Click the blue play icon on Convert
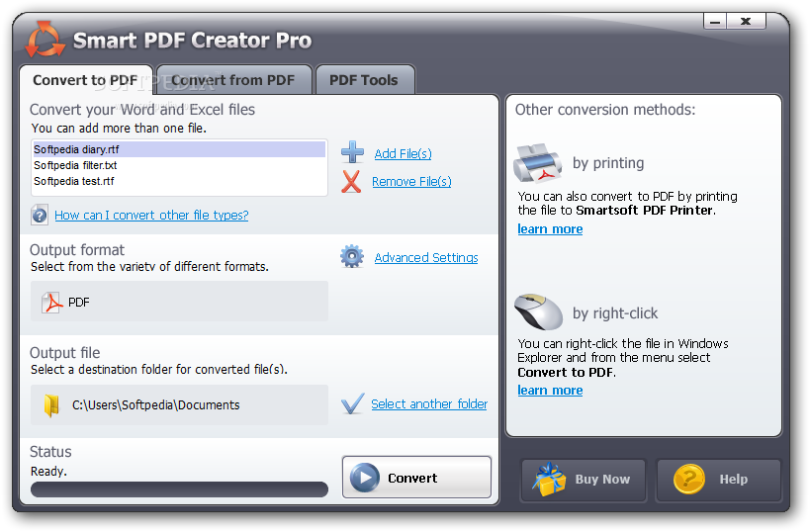The image size is (810, 532). (x=365, y=478)
